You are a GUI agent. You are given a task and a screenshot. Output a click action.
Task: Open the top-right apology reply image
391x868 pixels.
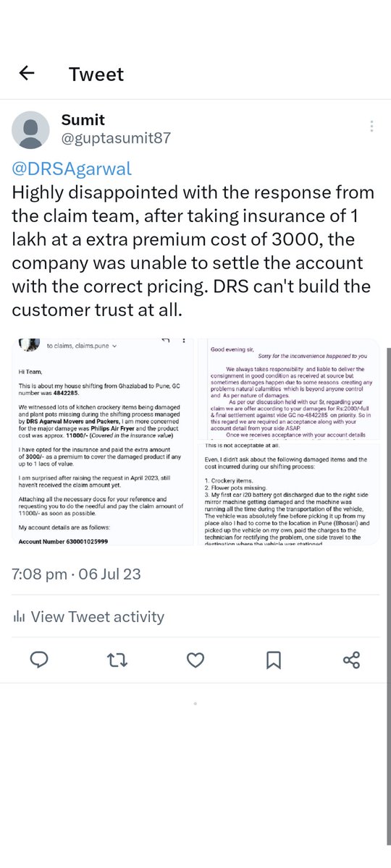pos(287,380)
